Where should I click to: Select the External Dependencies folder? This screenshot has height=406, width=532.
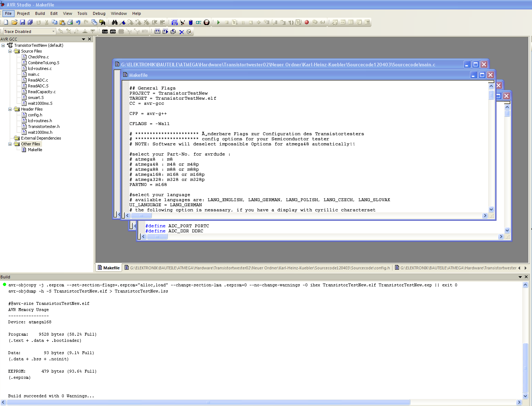pos(41,138)
